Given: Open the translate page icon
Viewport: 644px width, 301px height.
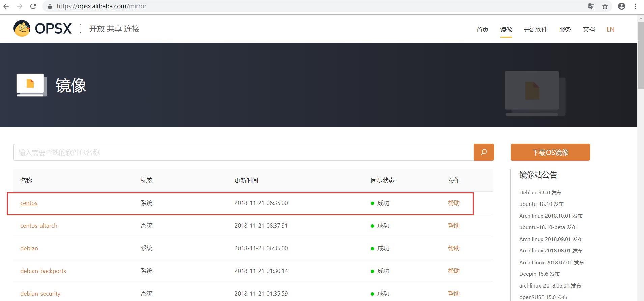Looking at the screenshot, I should tap(591, 6).
